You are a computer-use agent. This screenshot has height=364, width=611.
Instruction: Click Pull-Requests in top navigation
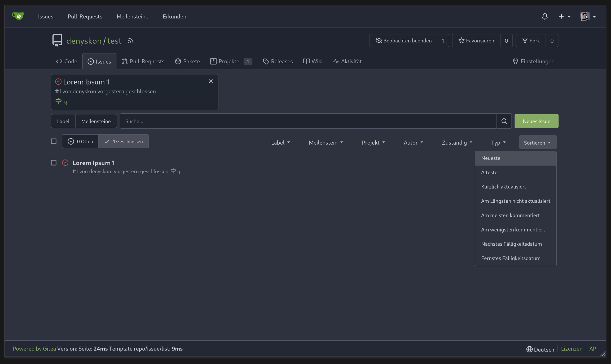click(x=85, y=16)
